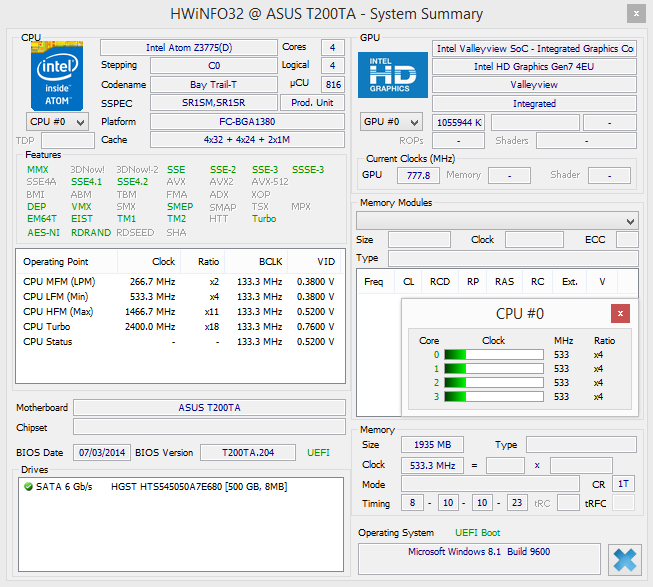This screenshot has height=587, width=653.
Task: Click the memory size 1935 MB field
Action: point(432,445)
